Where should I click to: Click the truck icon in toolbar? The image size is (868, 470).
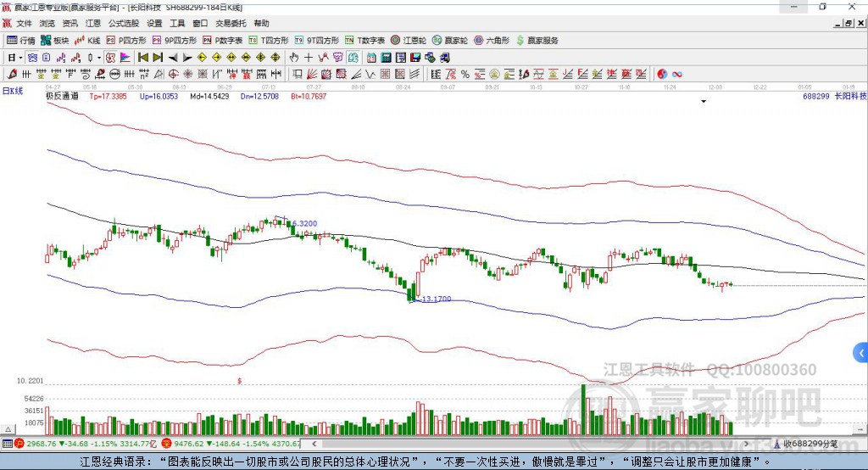(445, 58)
